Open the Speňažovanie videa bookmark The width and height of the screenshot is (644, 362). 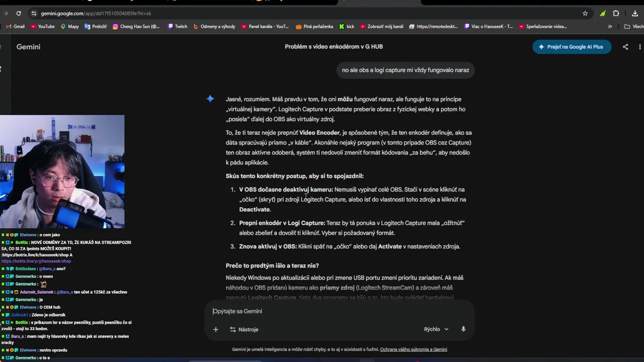(x=543, y=27)
